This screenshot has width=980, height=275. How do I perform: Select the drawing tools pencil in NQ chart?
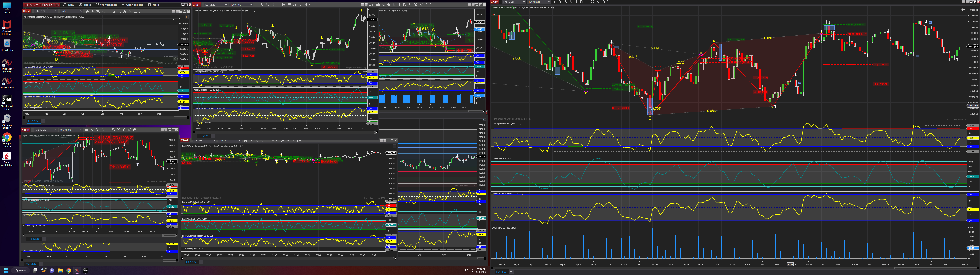coord(560,2)
